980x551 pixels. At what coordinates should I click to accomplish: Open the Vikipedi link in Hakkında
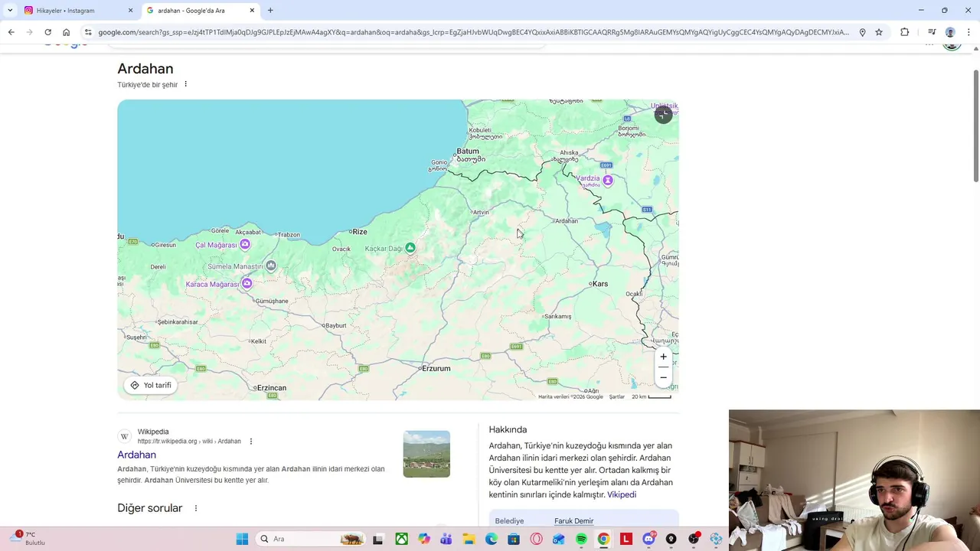pyautogui.click(x=622, y=494)
